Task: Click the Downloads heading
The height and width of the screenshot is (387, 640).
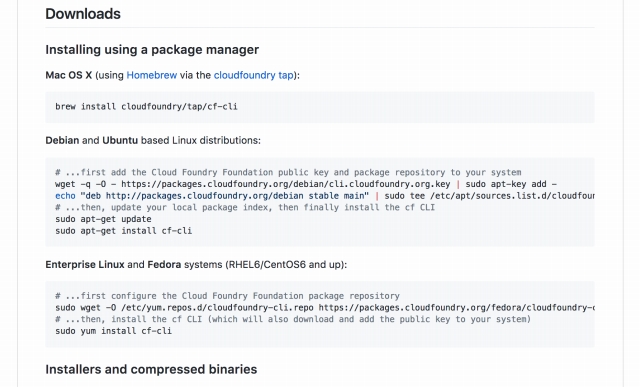Action: tap(83, 14)
